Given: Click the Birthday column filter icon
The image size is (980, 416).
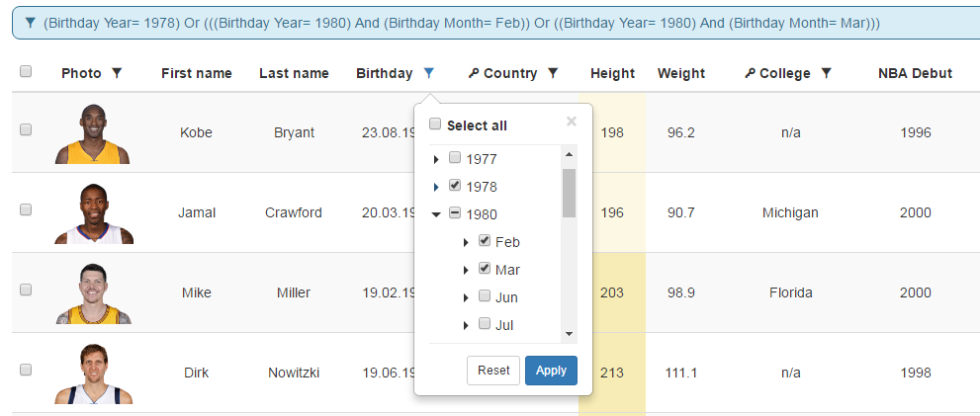Looking at the screenshot, I should 428,73.
